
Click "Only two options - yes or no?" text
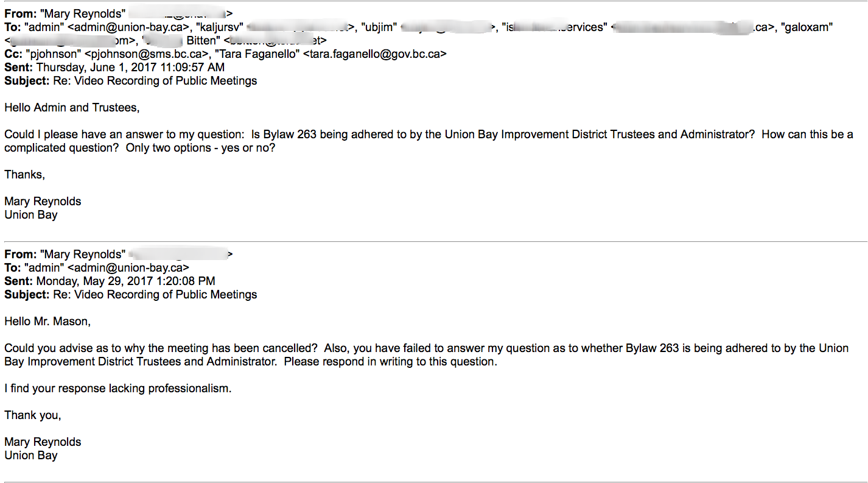(x=200, y=147)
